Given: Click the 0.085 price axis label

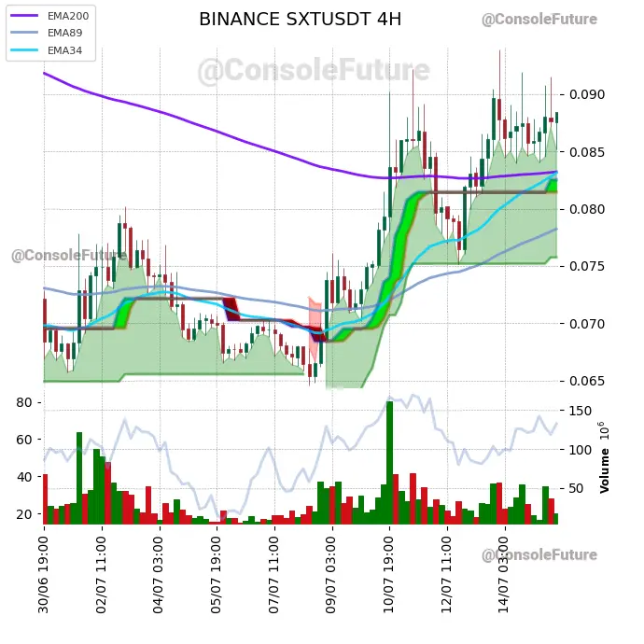Looking at the screenshot, I should point(587,152).
